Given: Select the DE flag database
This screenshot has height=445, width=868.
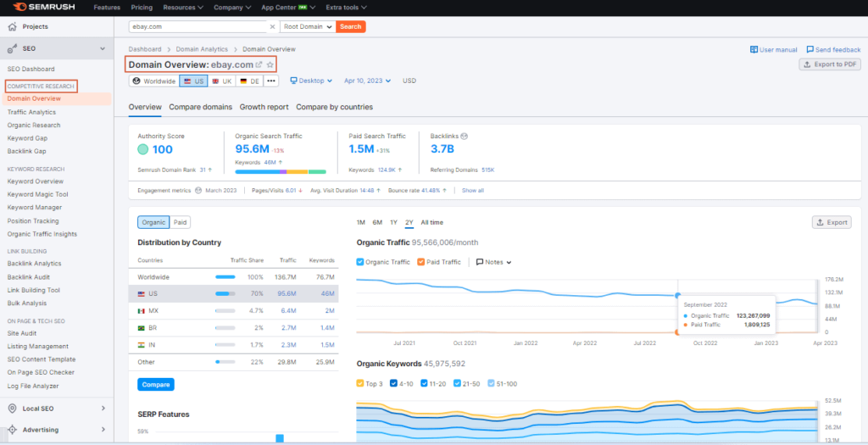Looking at the screenshot, I should tap(249, 81).
